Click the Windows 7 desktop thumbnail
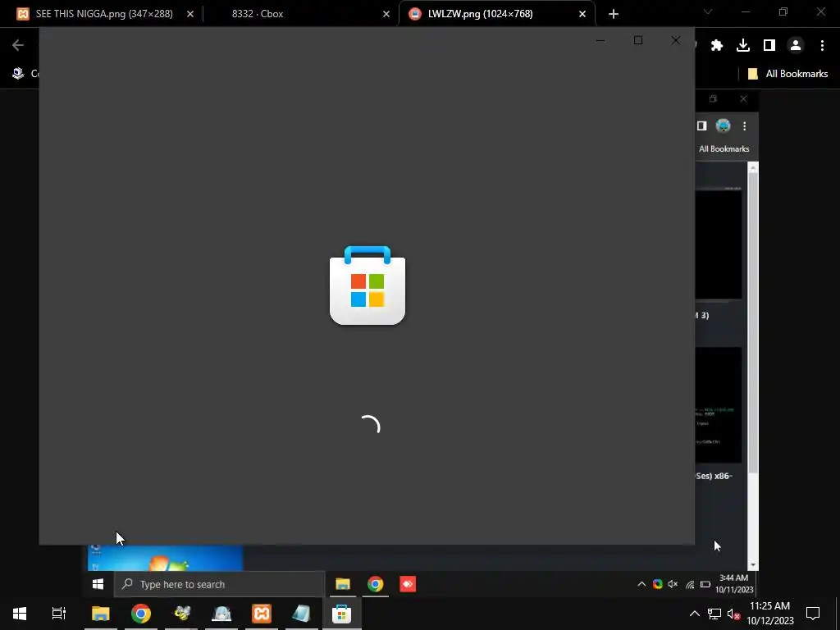Image resolution: width=840 pixels, height=630 pixels. pyautogui.click(x=166, y=558)
